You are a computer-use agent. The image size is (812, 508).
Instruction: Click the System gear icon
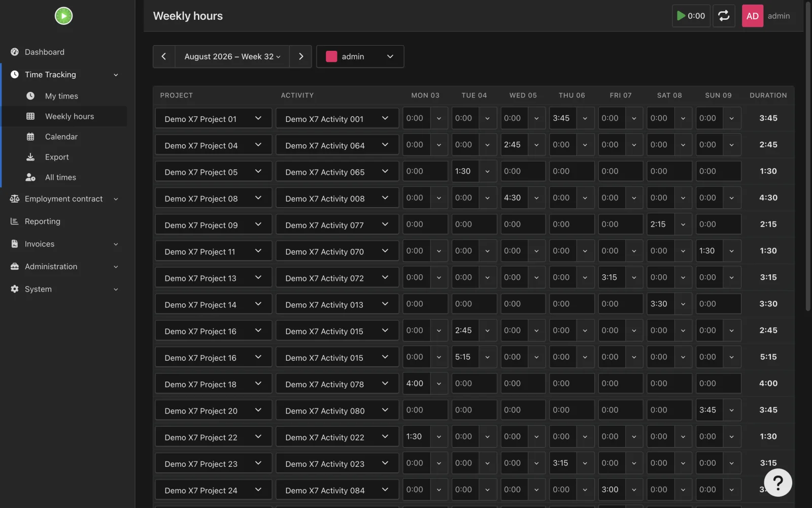(x=15, y=289)
